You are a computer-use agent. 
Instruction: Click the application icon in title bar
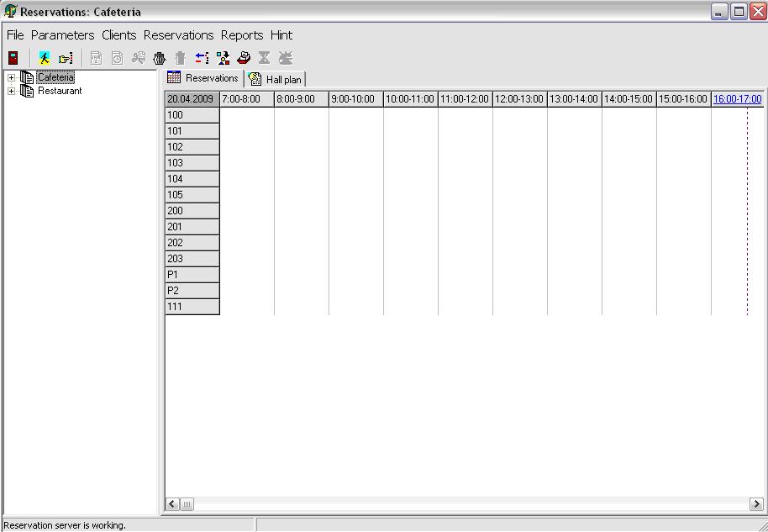tap(10, 11)
